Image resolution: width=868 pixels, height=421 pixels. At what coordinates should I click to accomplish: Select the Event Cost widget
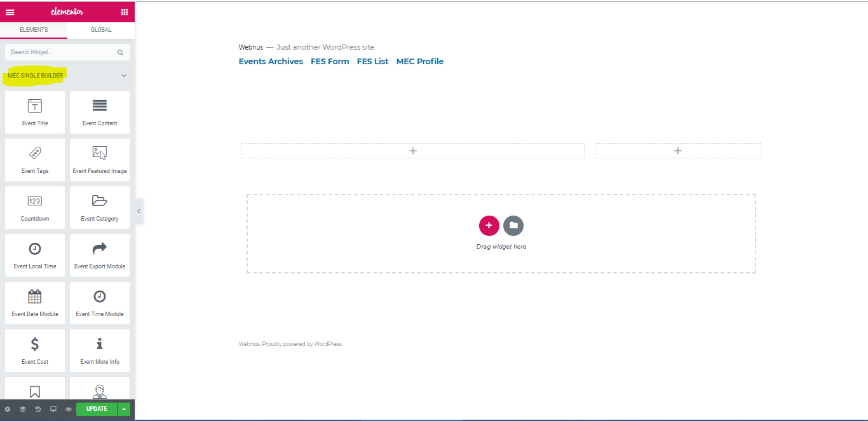point(35,351)
